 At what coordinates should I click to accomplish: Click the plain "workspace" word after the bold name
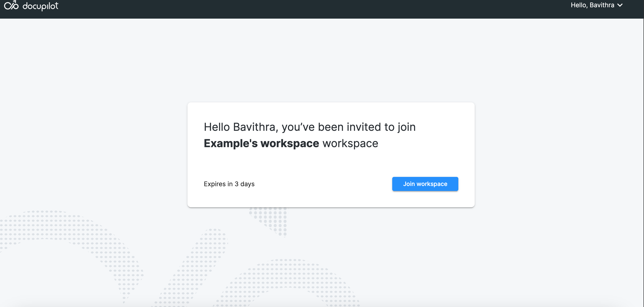[350, 143]
